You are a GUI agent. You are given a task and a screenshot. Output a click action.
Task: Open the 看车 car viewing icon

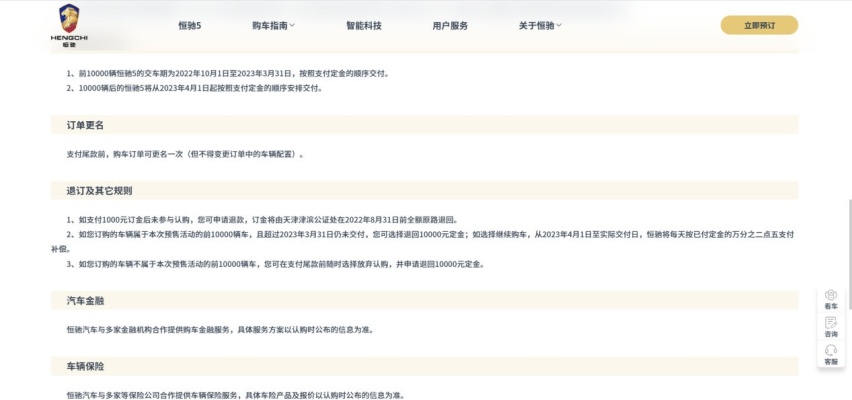831,299
